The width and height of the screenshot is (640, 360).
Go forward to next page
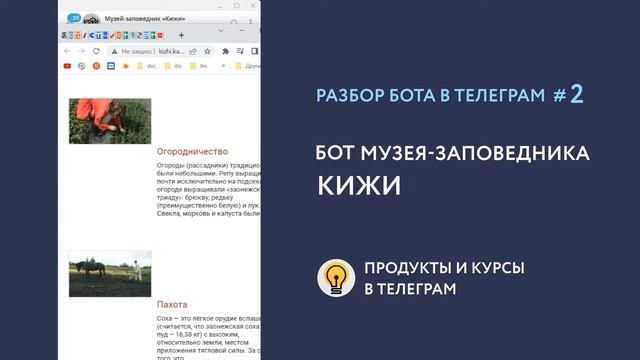pyautogui.click(x=82, y=51)
